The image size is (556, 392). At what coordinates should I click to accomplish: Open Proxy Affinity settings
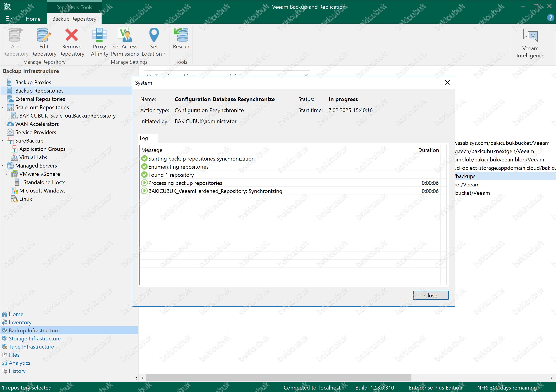click(x=99, y=42)
